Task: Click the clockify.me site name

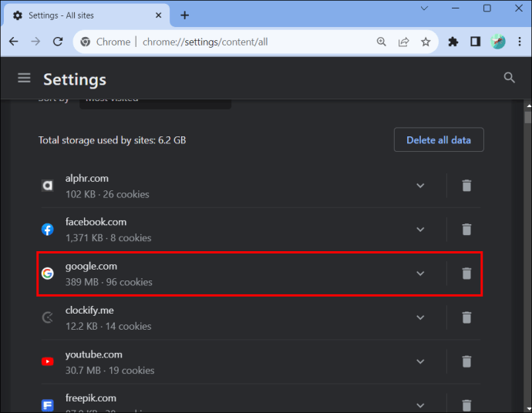Action: (x=89, y=311)
